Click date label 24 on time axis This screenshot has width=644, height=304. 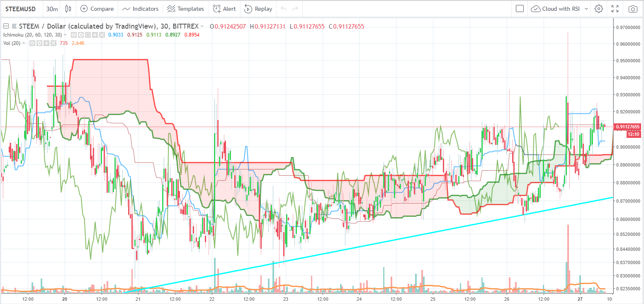click(x=359, y=299)
